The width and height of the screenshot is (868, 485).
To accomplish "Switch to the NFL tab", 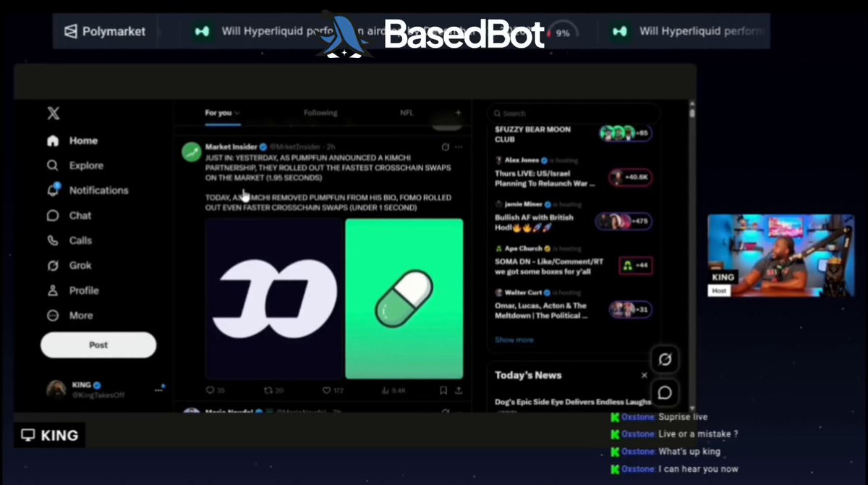I will (x=407, y=113).
